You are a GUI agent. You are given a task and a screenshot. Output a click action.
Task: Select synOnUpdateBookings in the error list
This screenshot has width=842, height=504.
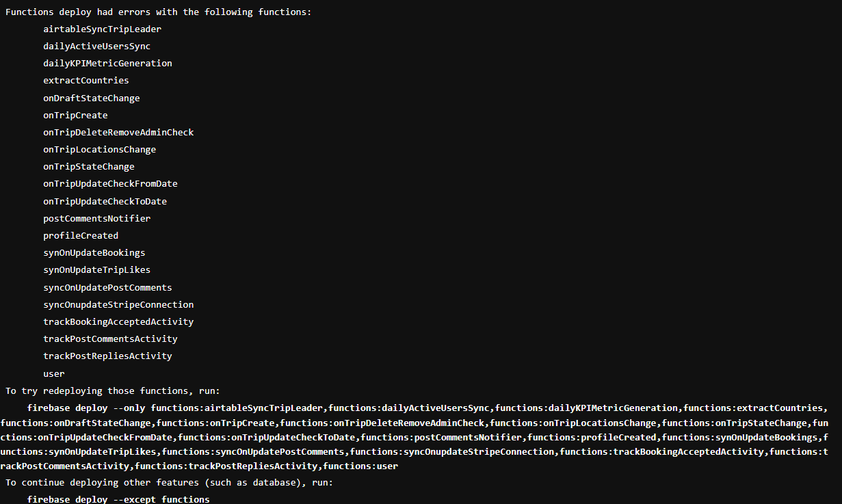pyautogui.click(x=94, y=252)
